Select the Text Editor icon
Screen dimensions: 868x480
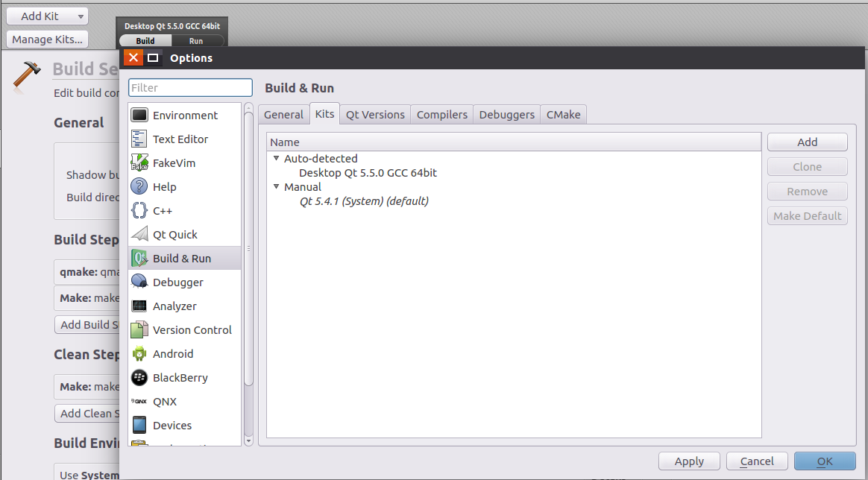139,139
